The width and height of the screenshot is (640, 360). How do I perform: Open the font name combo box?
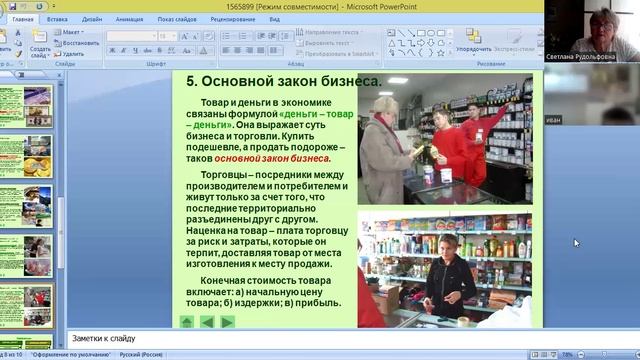(132, 36)
